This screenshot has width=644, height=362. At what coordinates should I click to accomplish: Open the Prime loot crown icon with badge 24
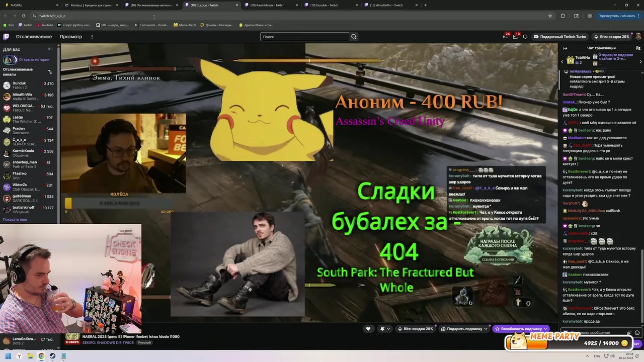pyautogui.click(x=505, y=37)
